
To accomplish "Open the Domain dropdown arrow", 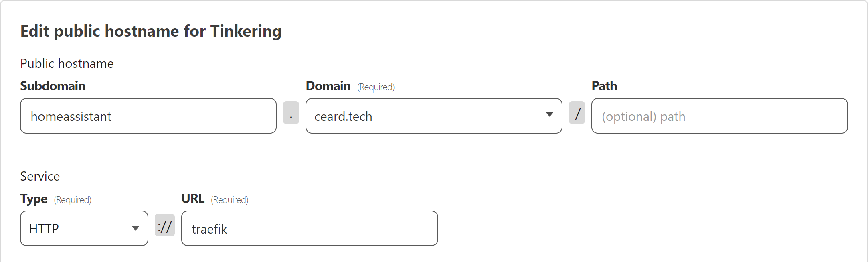I will point(550,116).
